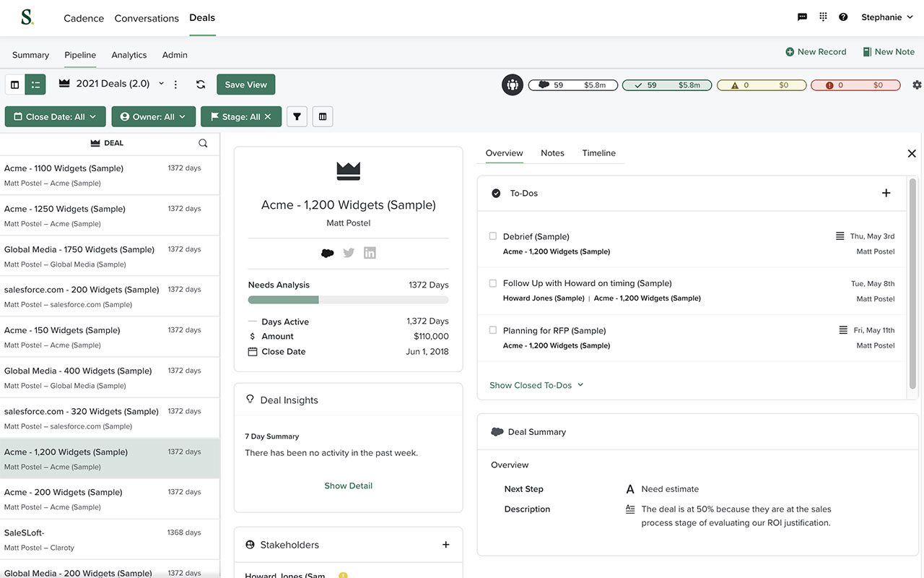Go to Conversations in top navigation
Viewport: 924px width, 578px height.
[147, 18]
